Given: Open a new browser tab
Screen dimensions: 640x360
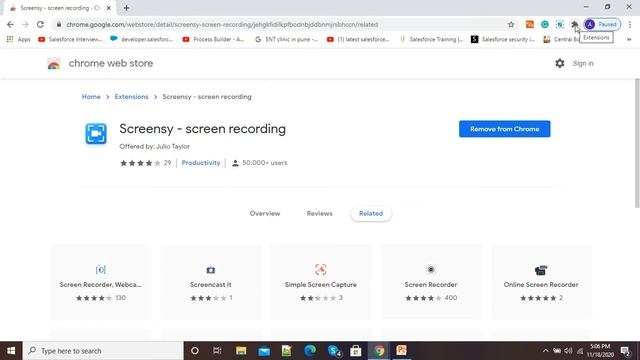Looking at the screenshot, I should [x=126, y=8].
